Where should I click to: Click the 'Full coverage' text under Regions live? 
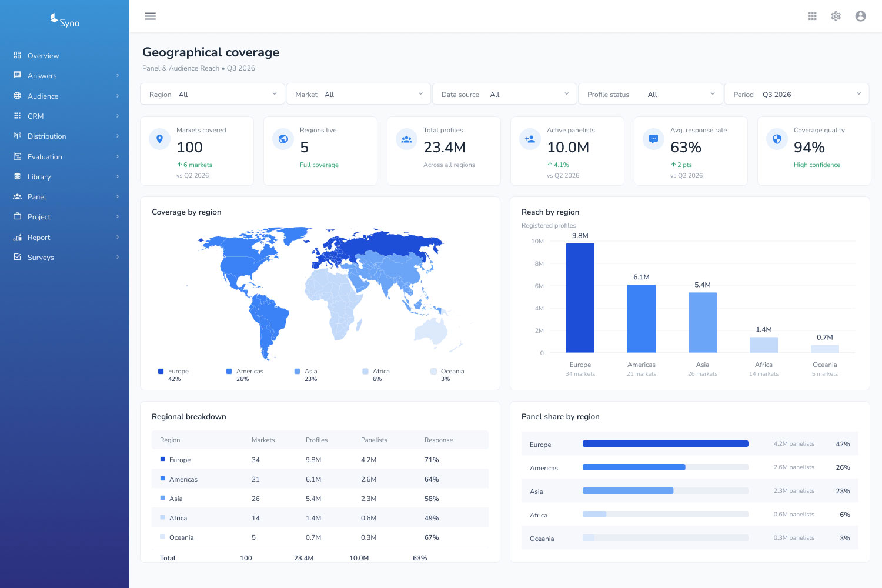319,165
